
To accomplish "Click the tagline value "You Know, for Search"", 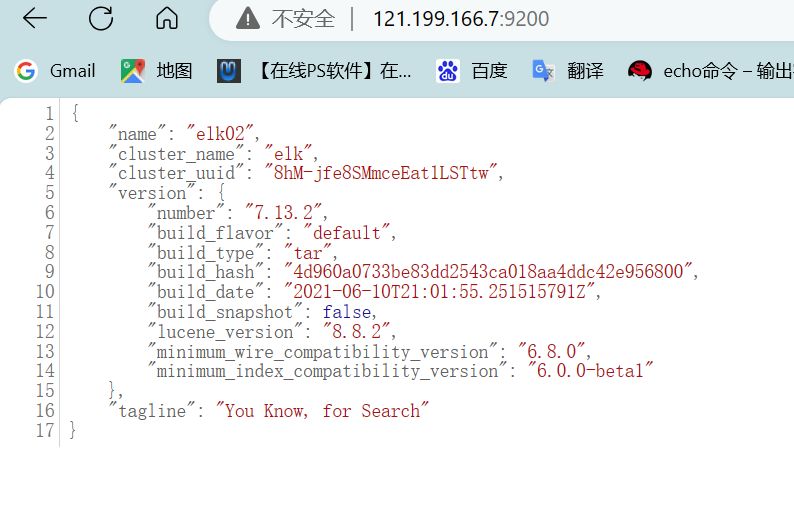I will (322, 411).
